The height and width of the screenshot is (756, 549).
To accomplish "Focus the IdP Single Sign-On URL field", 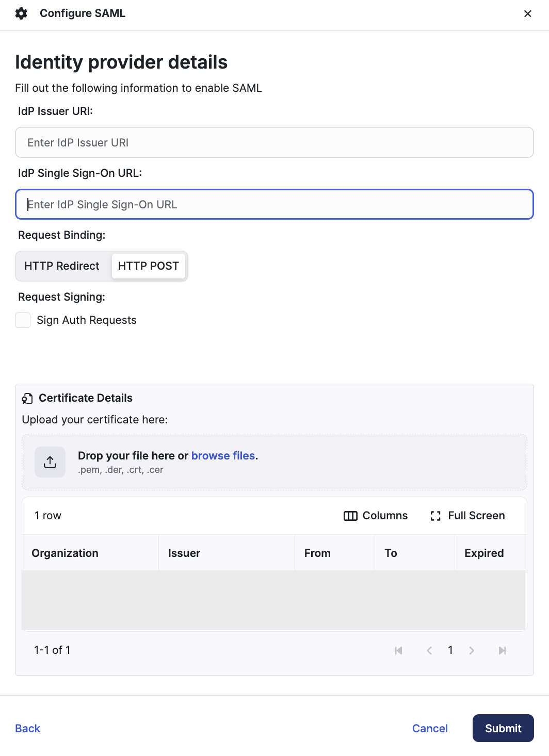I will pyautogui.click(x=274, y=204).
